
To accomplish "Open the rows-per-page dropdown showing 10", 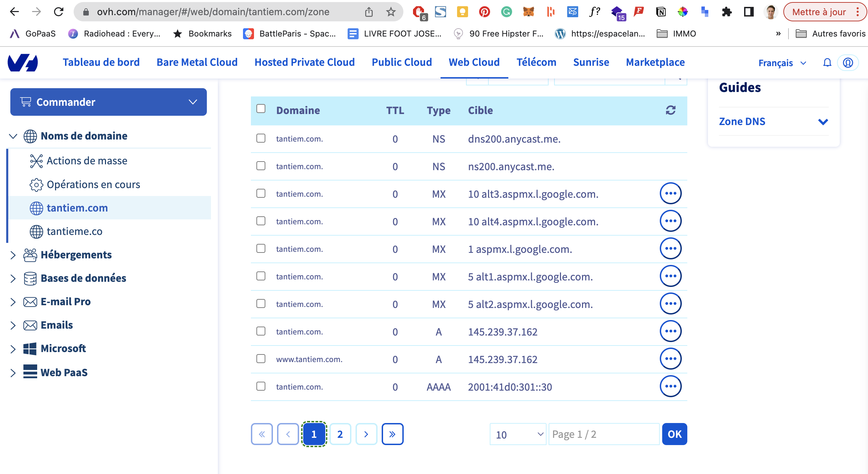I will 518,434.
